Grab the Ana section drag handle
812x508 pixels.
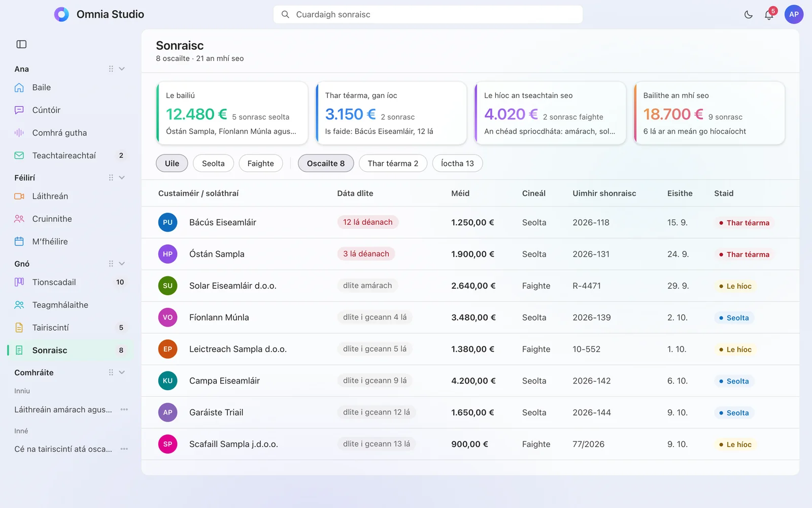click(x=111, y=69)
